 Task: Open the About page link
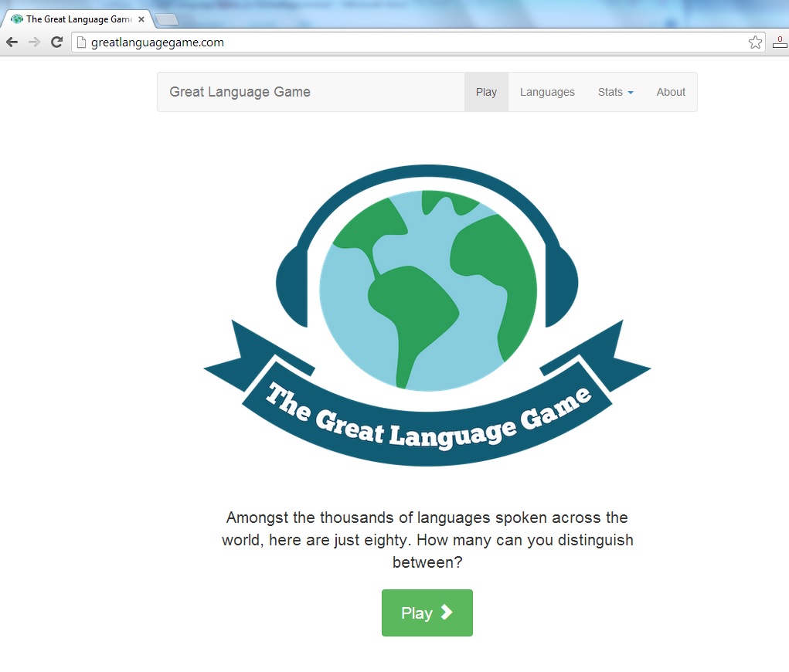670,92
